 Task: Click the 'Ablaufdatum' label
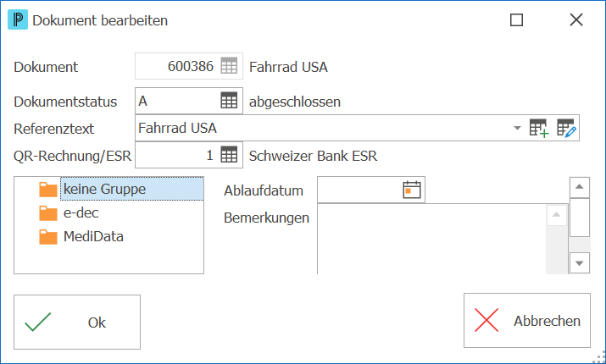coord(264,190)
